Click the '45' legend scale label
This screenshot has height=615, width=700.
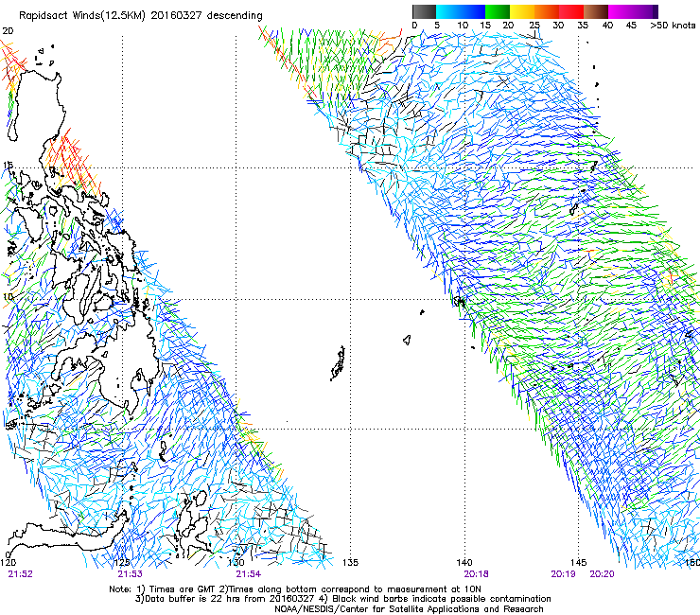pyautogui.click(x=631, y=26)
